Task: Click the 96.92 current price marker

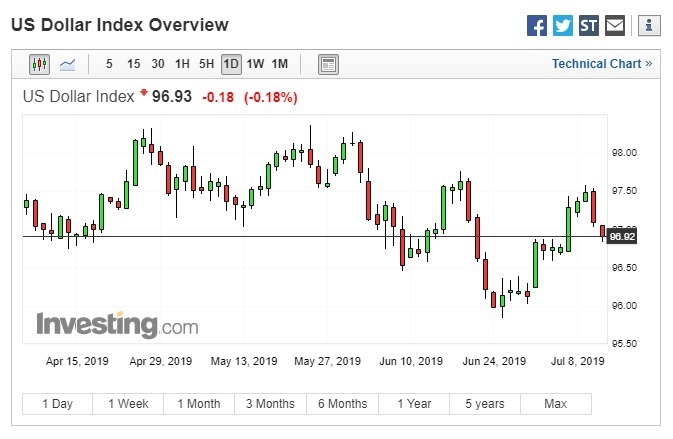Action: [622, 237]
